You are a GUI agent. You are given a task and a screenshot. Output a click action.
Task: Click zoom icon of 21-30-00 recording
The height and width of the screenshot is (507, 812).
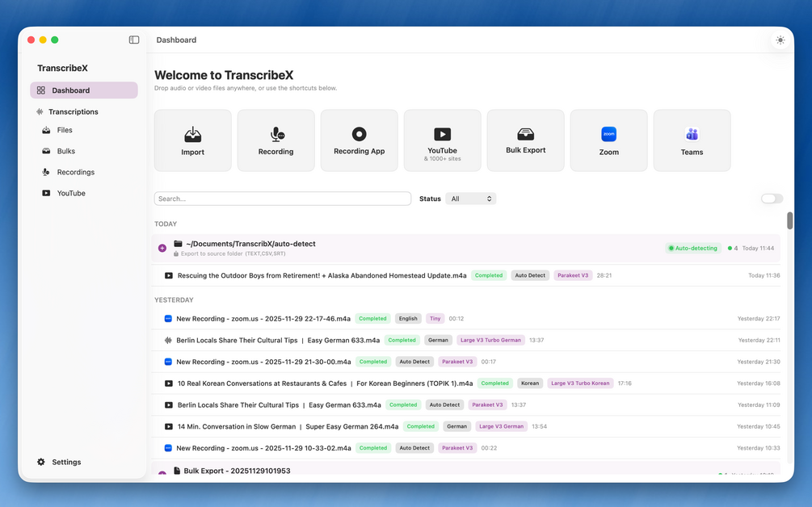pos(168,362)
